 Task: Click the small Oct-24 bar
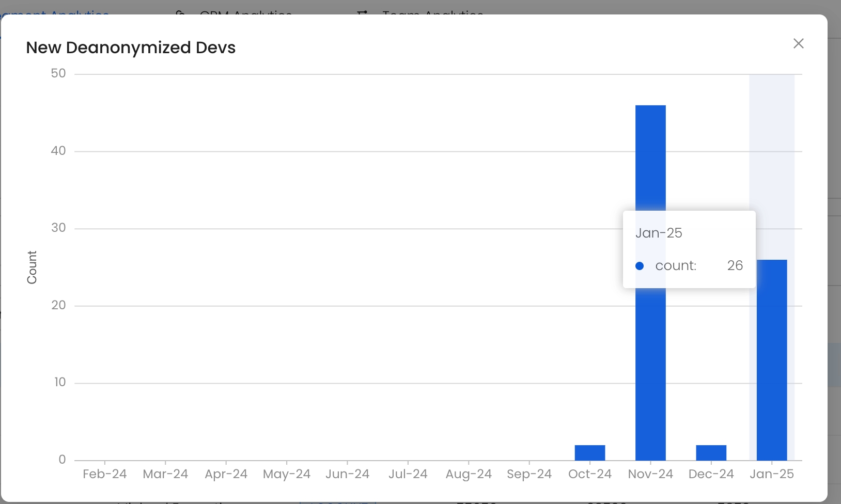click(589, 453)
